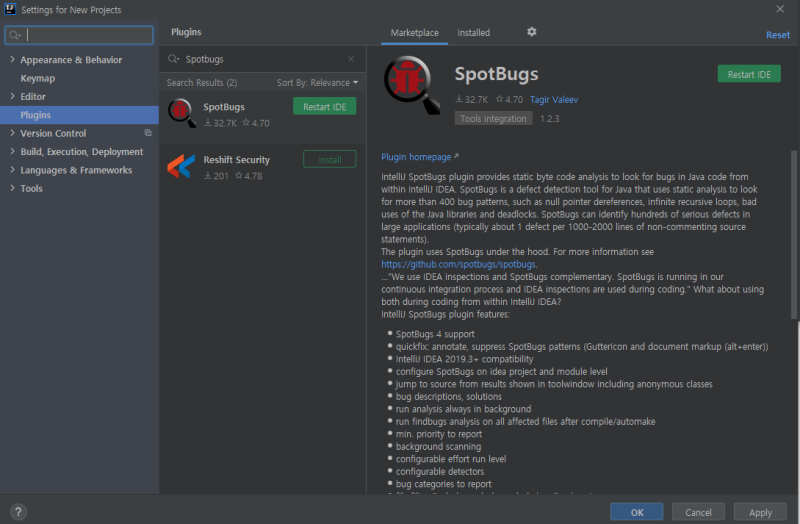Click the Tools integration tag
Viewport: 800px width, 524px height.
coord(493,118)
